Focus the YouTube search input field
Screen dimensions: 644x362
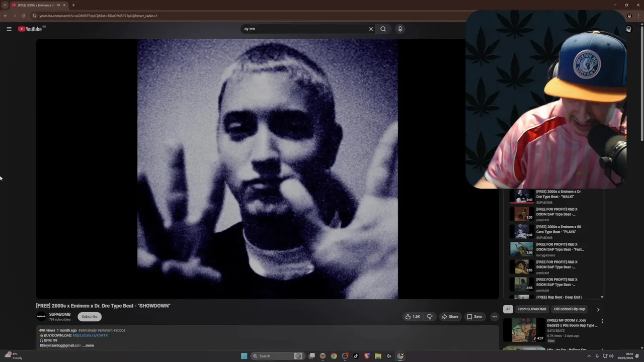click(304, 29)
